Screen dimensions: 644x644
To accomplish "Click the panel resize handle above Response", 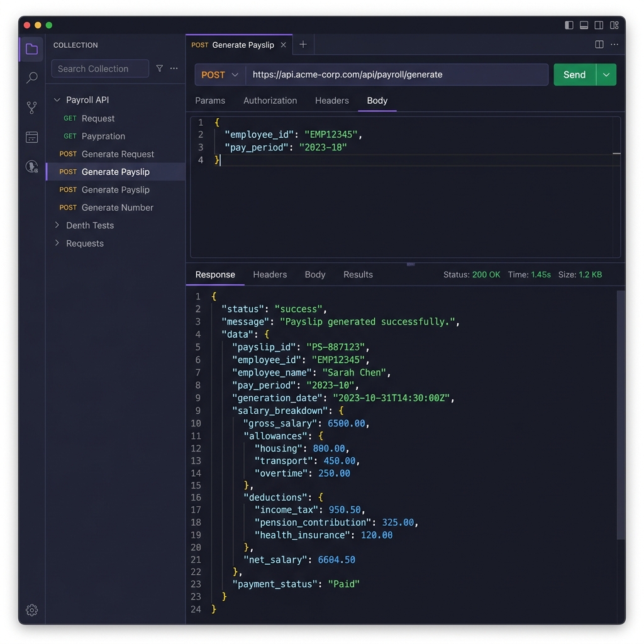I will click(411, 264).
